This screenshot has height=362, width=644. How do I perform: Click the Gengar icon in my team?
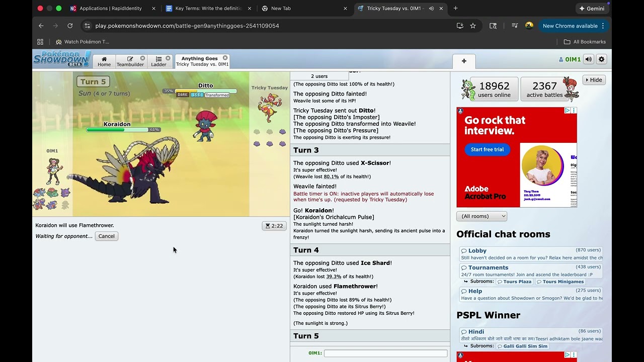pyautogui.click(x=65, y=193)
